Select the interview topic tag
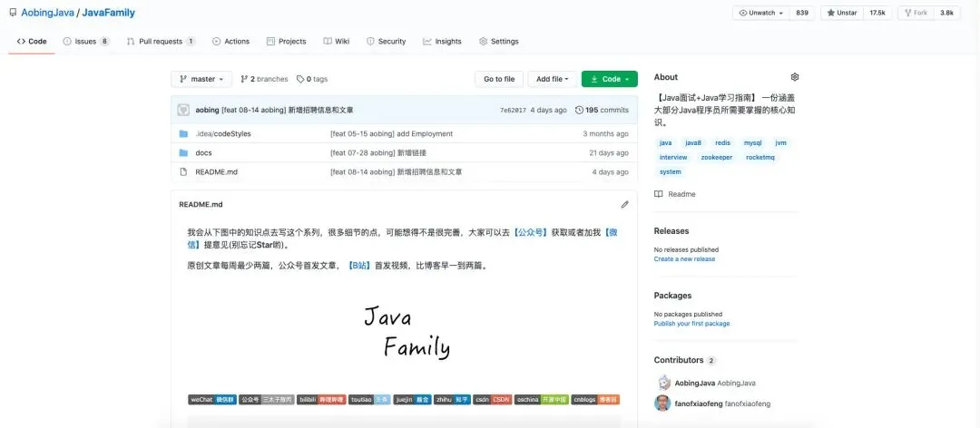 point(673,158)
